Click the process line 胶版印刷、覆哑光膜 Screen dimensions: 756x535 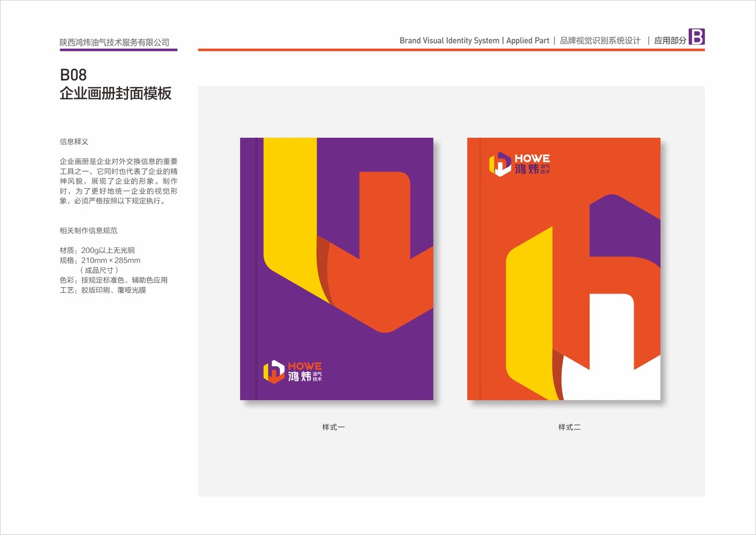pyautogui.click(x=103, y=290)
